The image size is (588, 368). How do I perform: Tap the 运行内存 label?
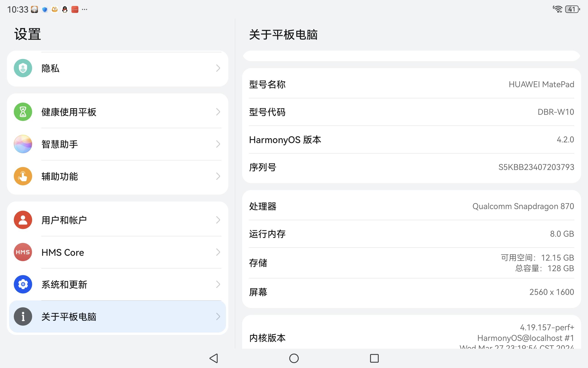click(267, 234)
